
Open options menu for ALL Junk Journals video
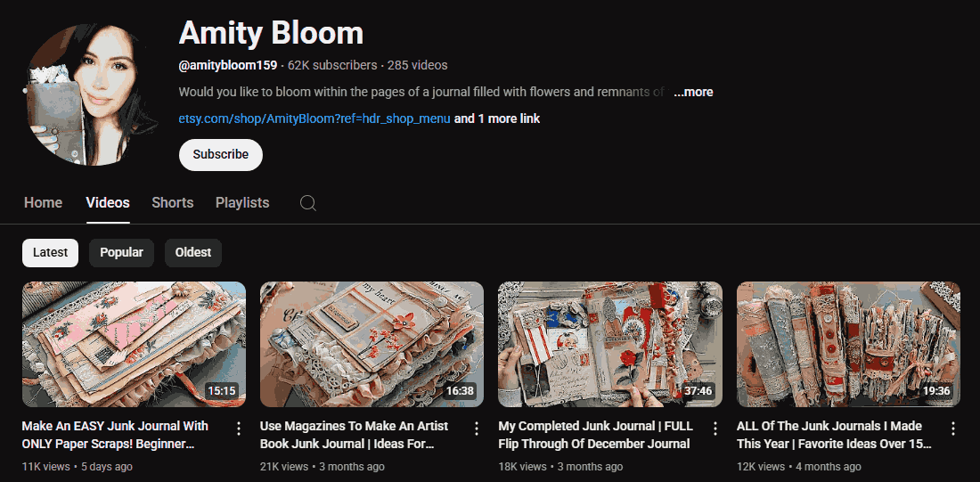pyautogui.click(x=952, y=429)
